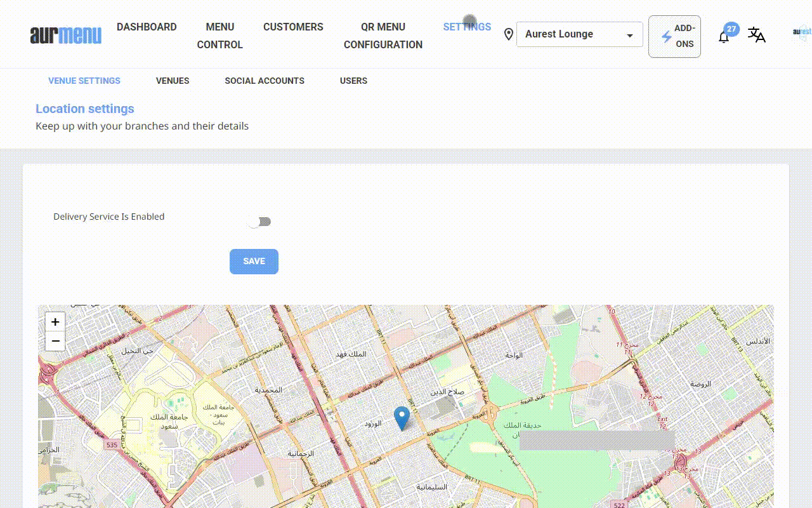This screenshot has height=508, width=812.
Task: Switch to the Social Accounts tab
Action: coord(265,81)
